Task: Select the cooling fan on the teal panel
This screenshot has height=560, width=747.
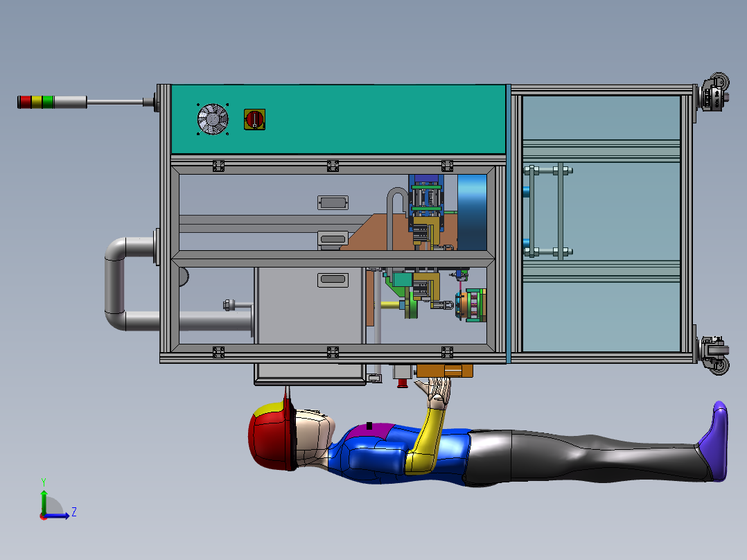Action: [x=213, y=119]
